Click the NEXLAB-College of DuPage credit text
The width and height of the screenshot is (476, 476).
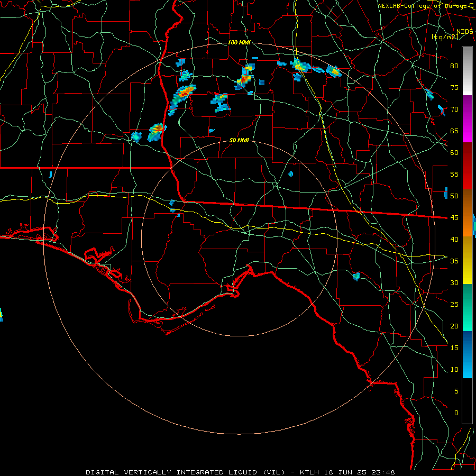click(x=426, y=6)
